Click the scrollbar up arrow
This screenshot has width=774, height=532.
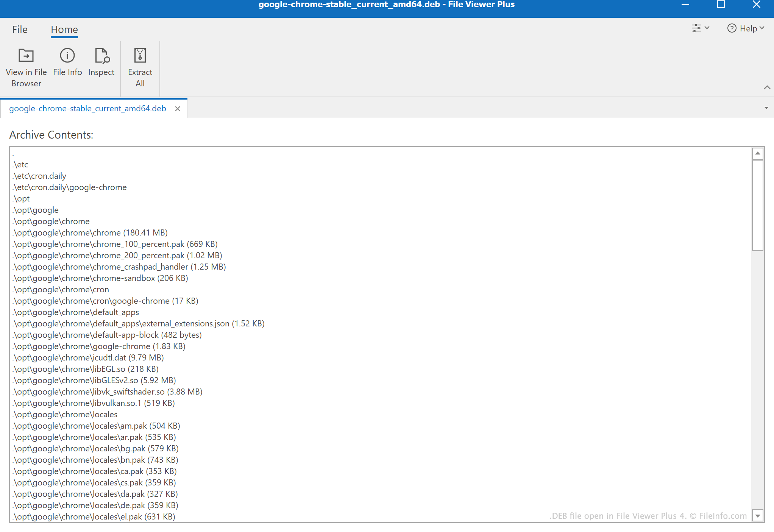[x=757, y=153]
